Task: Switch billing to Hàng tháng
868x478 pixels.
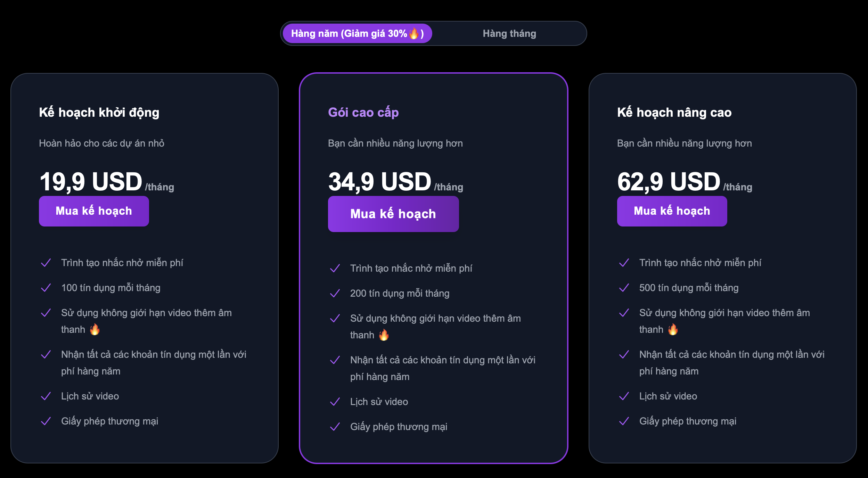Action: (x=509, y=33)
